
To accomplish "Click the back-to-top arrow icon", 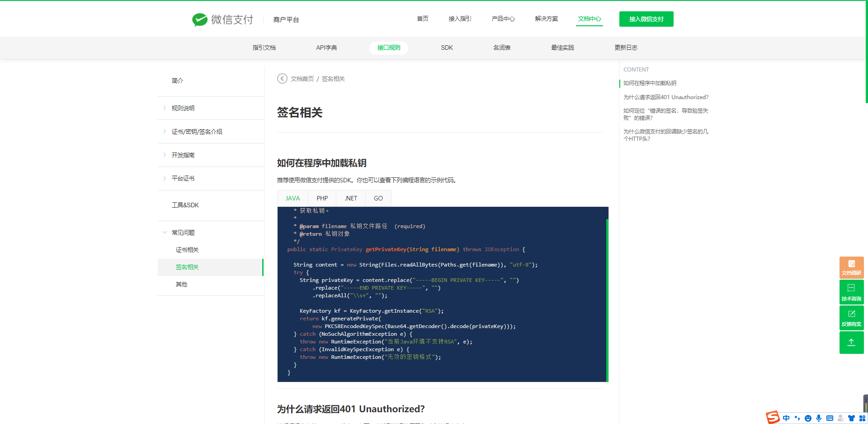I will click(851, 343).
